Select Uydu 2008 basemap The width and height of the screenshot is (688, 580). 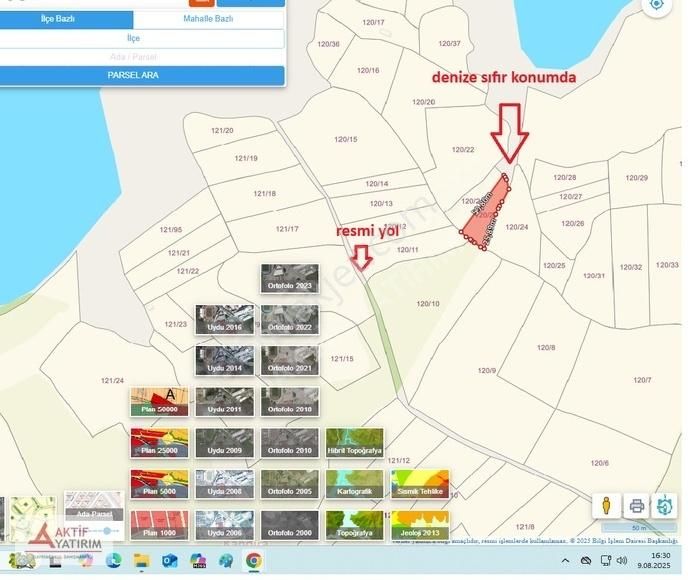pos(225,484)
